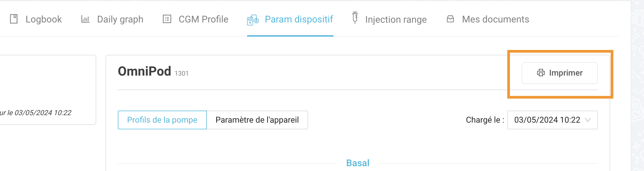644x171 pixels.
Task: Switch to Paramètre de l'appareil view
Action: [x=257, y=120]
